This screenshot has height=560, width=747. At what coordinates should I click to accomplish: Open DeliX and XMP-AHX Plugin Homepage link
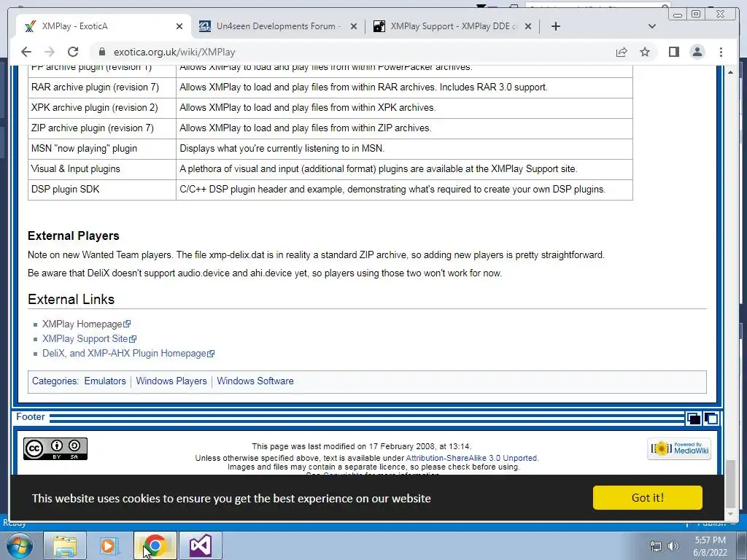128,354
